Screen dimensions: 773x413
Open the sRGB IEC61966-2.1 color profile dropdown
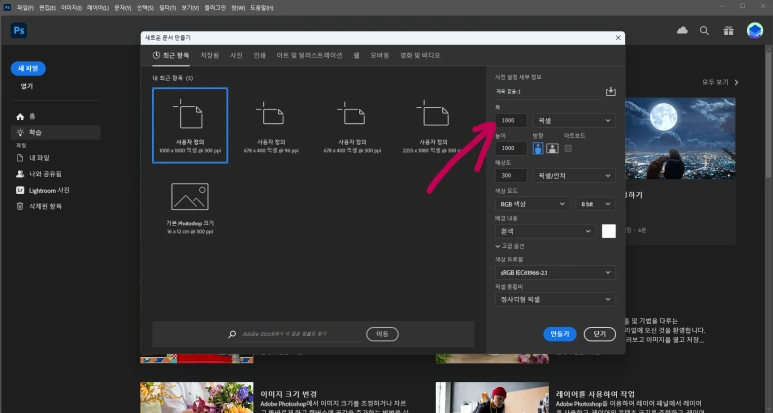pos(555,273)
